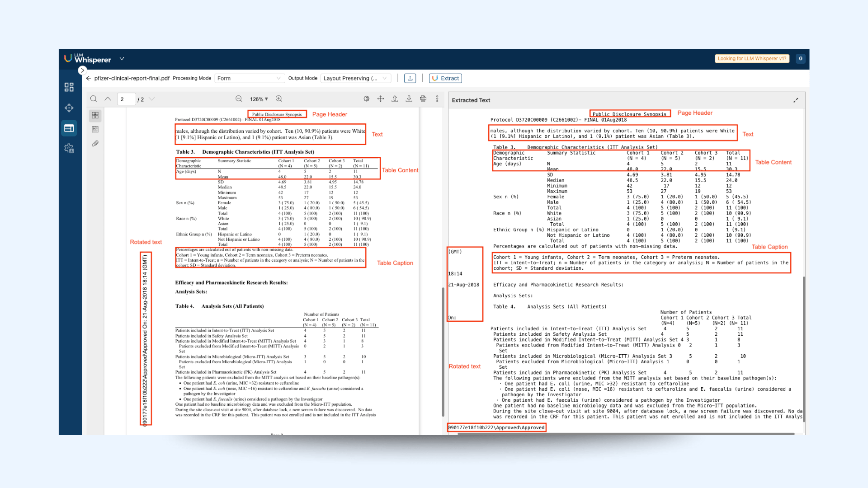Screen dimensions: 868x488
Task: Click the G profile avatar at top right
Action: click(800, 58)
